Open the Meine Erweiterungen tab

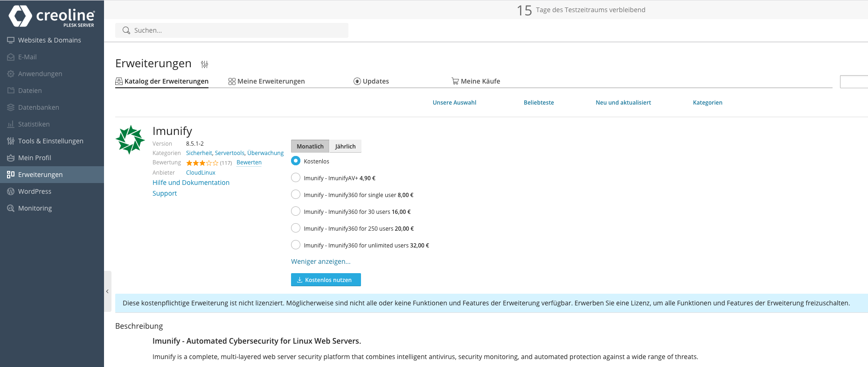266,81
